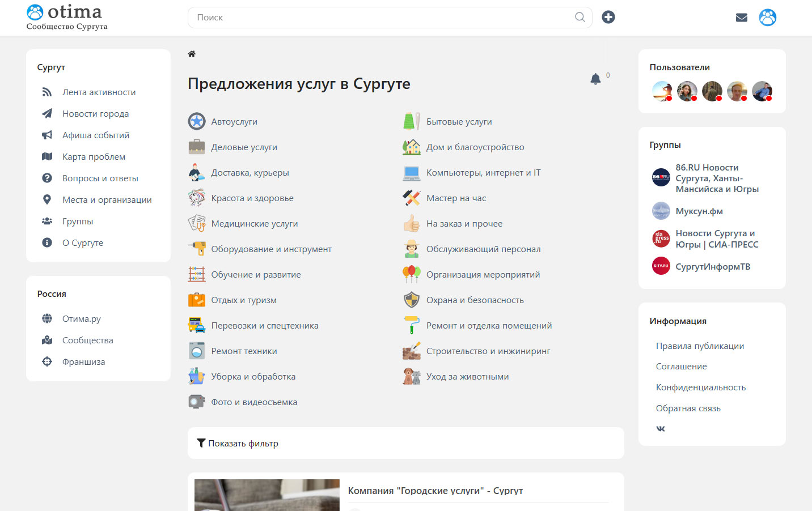This screenshot has width=812, height=511.
Task: Open Отима.ру link
Action: coord(82,318)
